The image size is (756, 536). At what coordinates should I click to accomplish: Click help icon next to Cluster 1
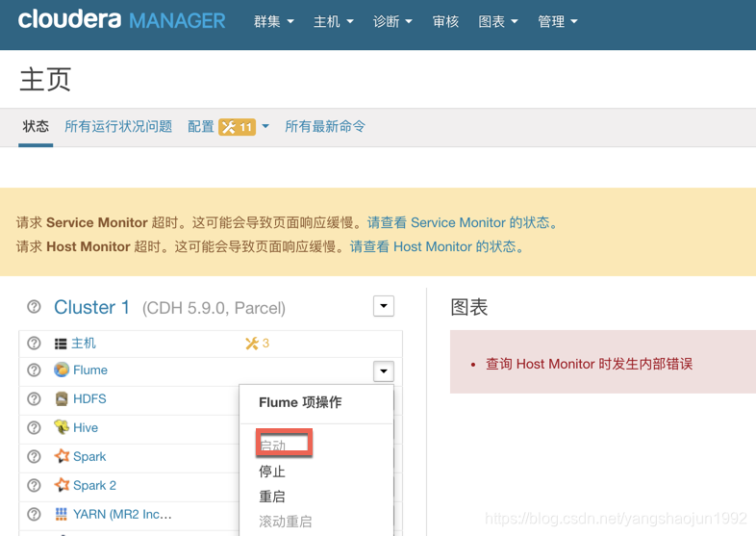click(34, 307)
